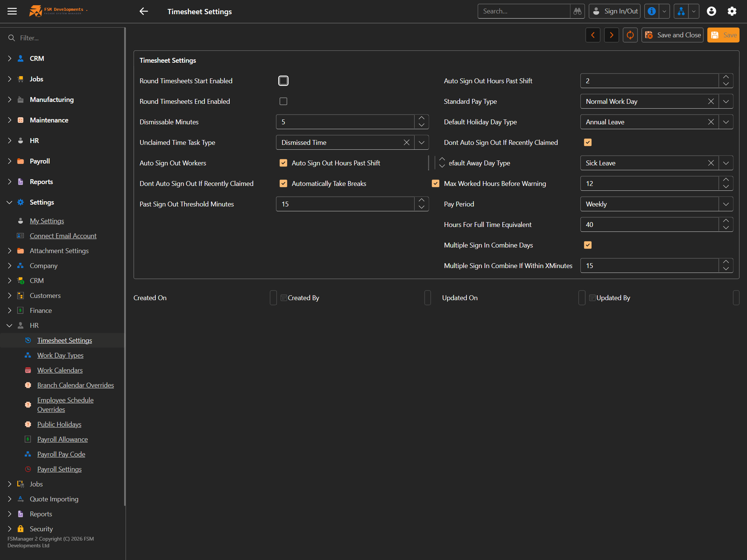Click the Connect Email Account card icon
This screenshot has width=747, height=560.
(21, 236)
